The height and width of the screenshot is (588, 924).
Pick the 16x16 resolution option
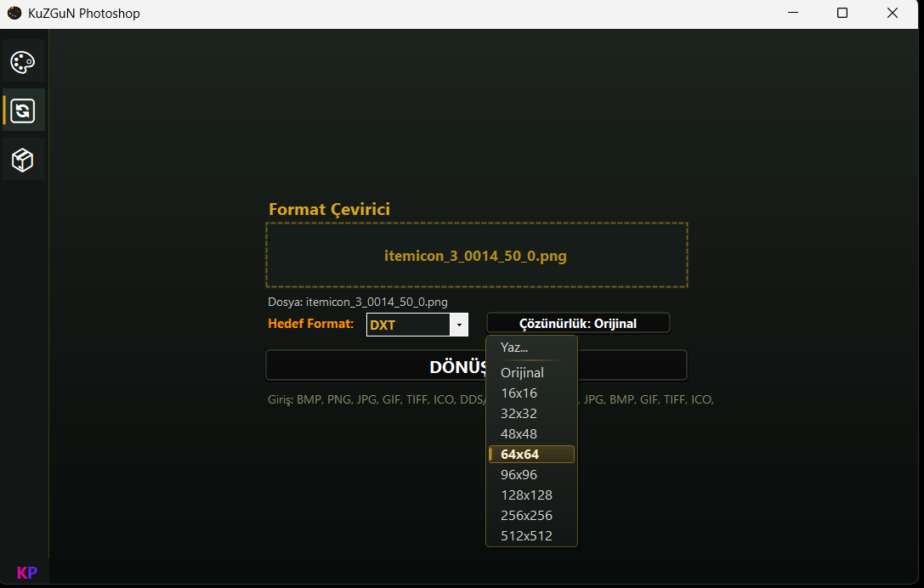pos(531,393)
